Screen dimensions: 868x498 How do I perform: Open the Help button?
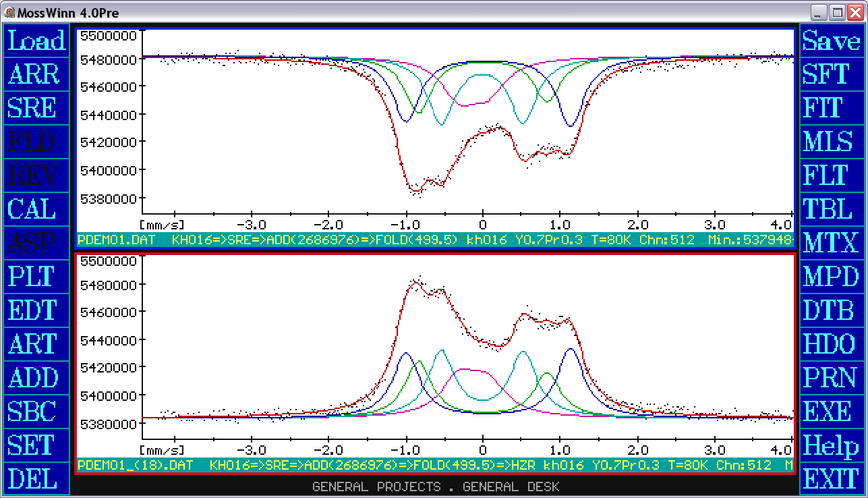(831, 445)
